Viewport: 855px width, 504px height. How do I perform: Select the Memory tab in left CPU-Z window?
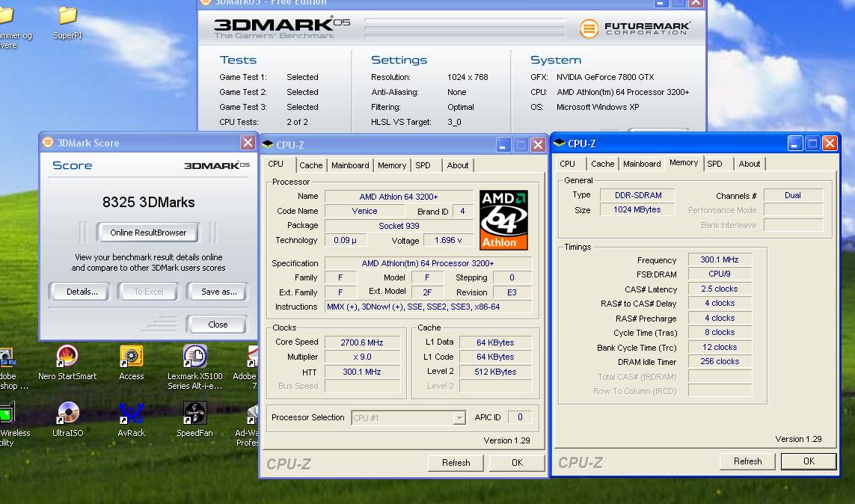[x=391, y=165]
